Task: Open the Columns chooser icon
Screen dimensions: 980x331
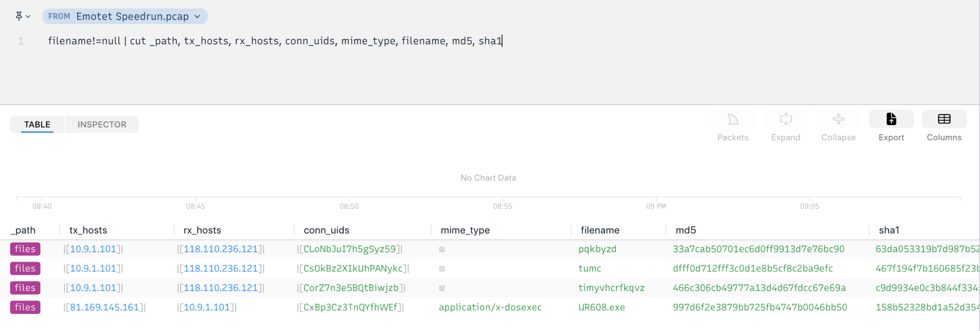Action: click(x=944, y=119)
